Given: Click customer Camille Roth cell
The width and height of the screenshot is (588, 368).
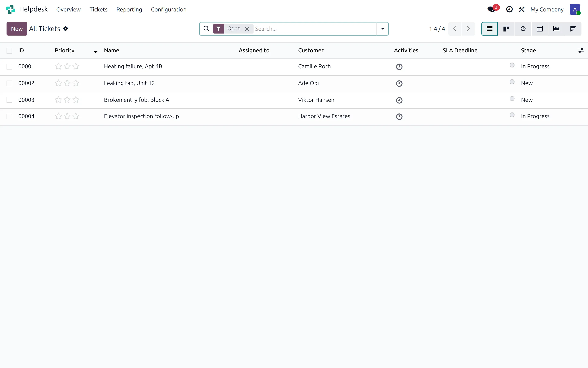Looking at the screenshot, I should click(x=314, y=66).
